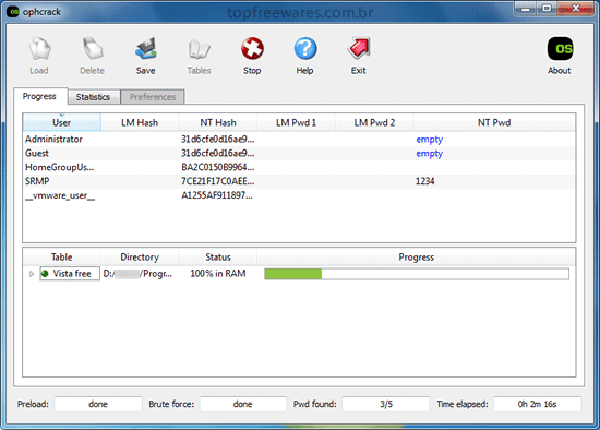Click the NT Pwd column header

click(494, 122)
